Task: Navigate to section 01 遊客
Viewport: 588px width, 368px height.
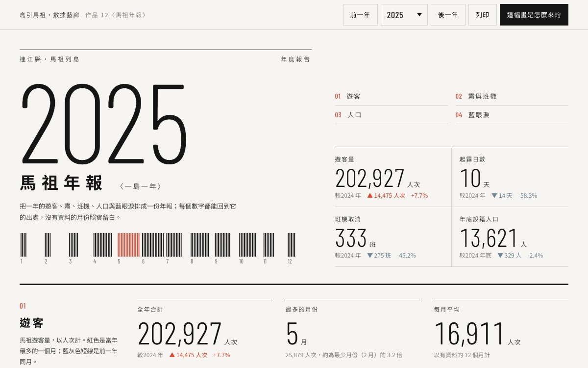Action: pyautogui.click(x=391, y=97)
